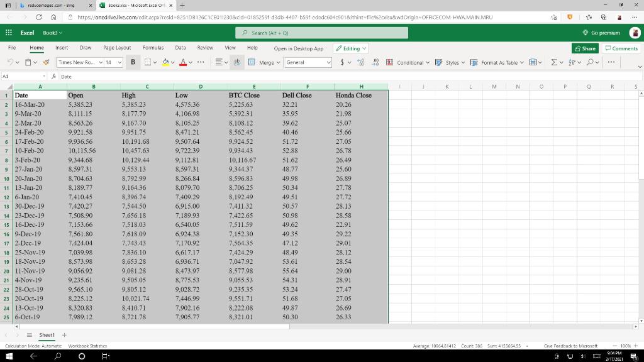Open Comments panel
Image resolution: width=644 pixels, height=362 pixels.
621,48
